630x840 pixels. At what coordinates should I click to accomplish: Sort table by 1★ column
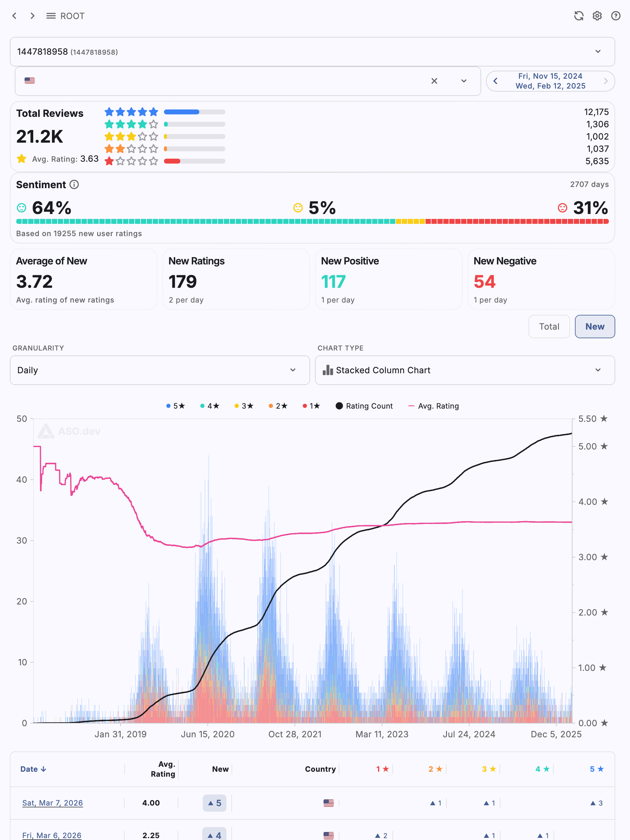click(382, 769)
